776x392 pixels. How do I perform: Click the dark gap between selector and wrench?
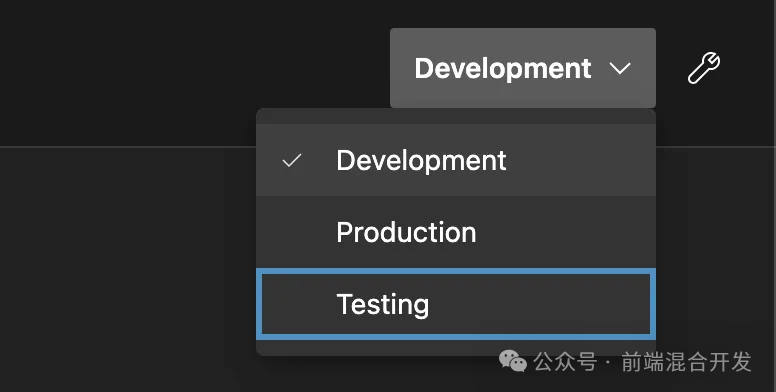click(x=672, y=68)
